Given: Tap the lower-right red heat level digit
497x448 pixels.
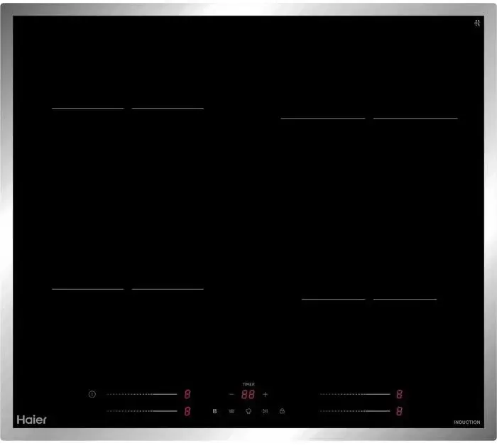Looking at the screenshot, I should tap(400, 411).
